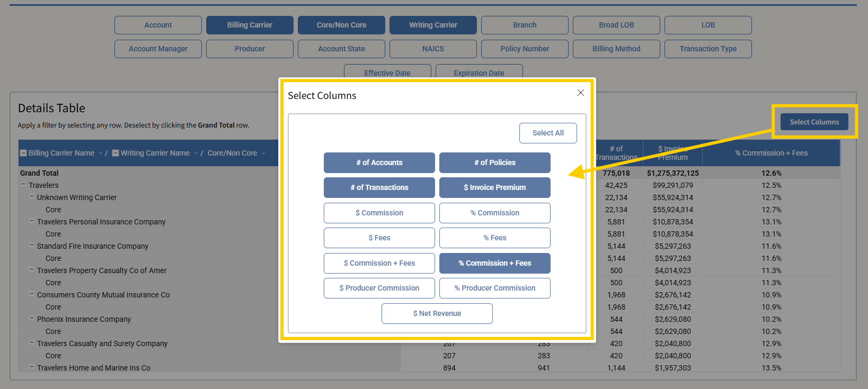Select the Transaction Type grouping button
The image size is (868, 389).
click(x=708, y=49)
